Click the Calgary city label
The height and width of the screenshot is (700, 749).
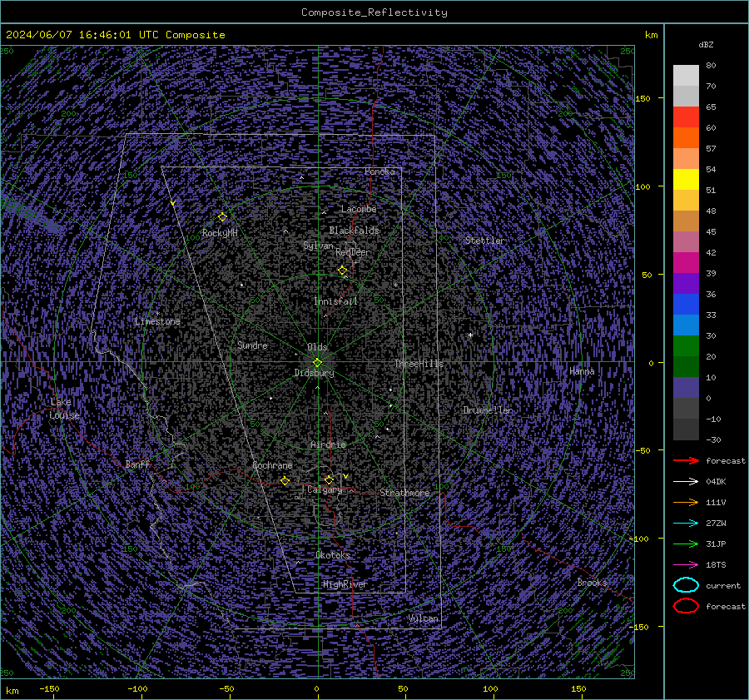pos(325,489)
